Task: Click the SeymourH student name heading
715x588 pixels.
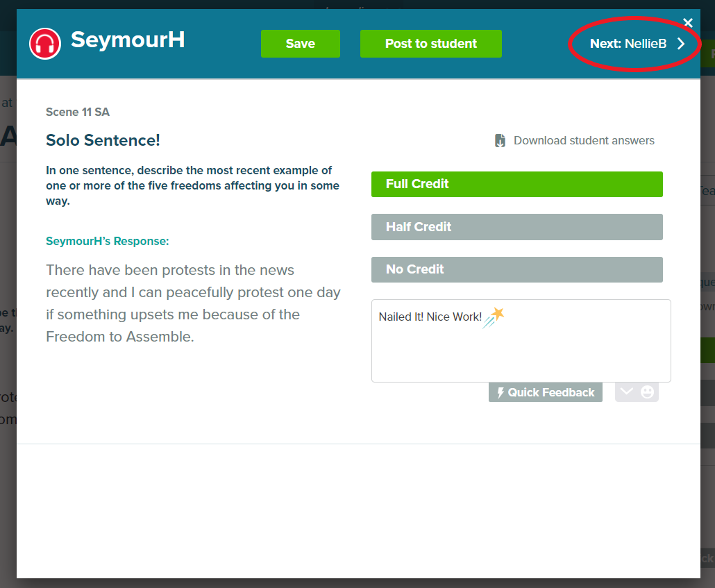Action: 128,40
